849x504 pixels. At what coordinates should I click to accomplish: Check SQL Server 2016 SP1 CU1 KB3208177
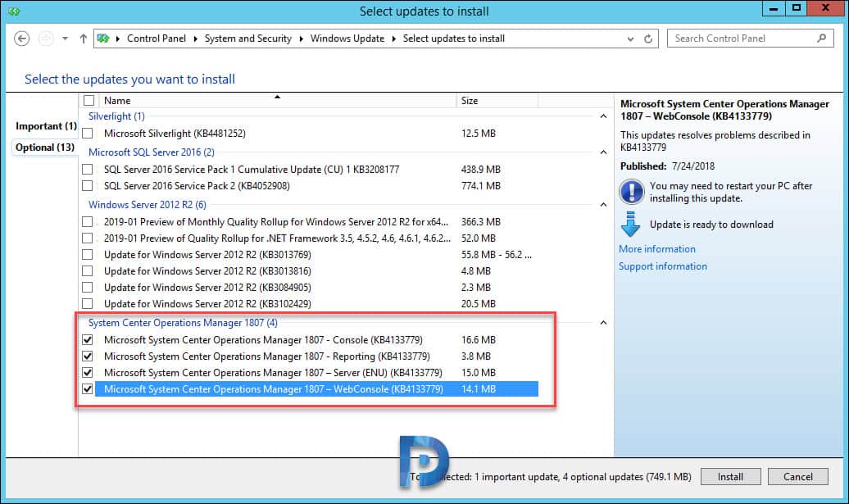(87, 170)
